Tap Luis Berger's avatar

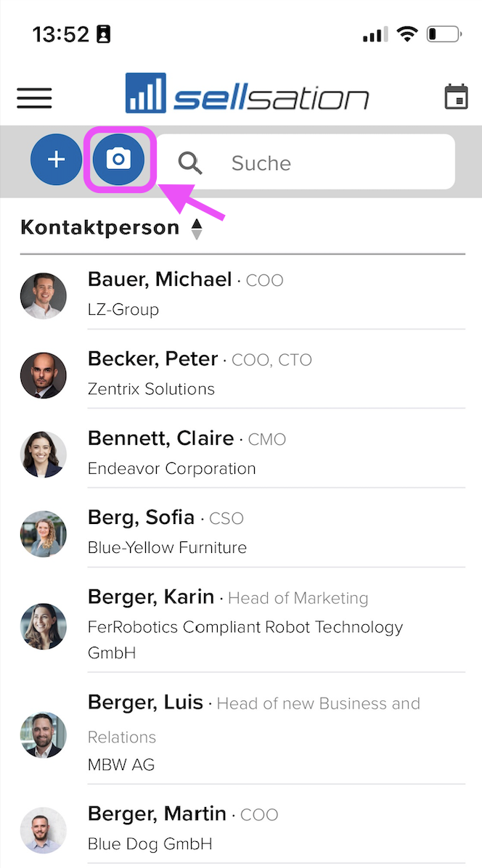43,734
